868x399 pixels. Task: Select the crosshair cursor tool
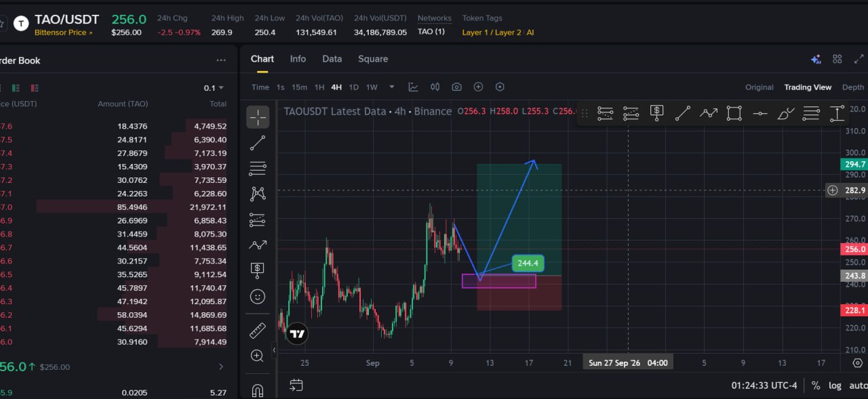point(258,117)
